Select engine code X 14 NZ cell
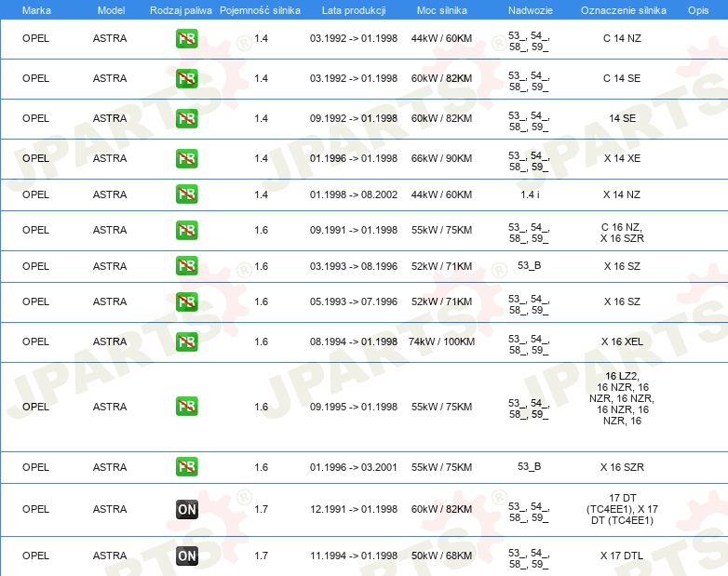The image size is (728, 576). (x=622, y=194)
